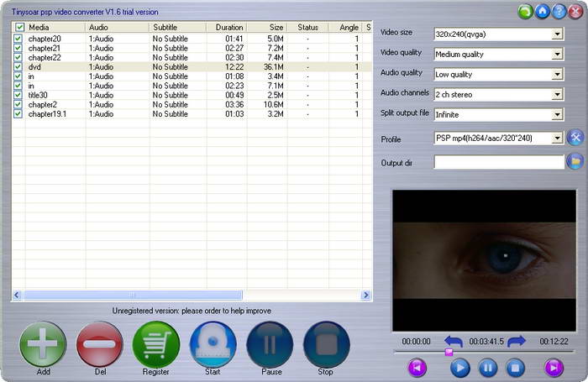Click the red Del button
This screenshot has width=588, height=382.
click(x=100, y=344)
